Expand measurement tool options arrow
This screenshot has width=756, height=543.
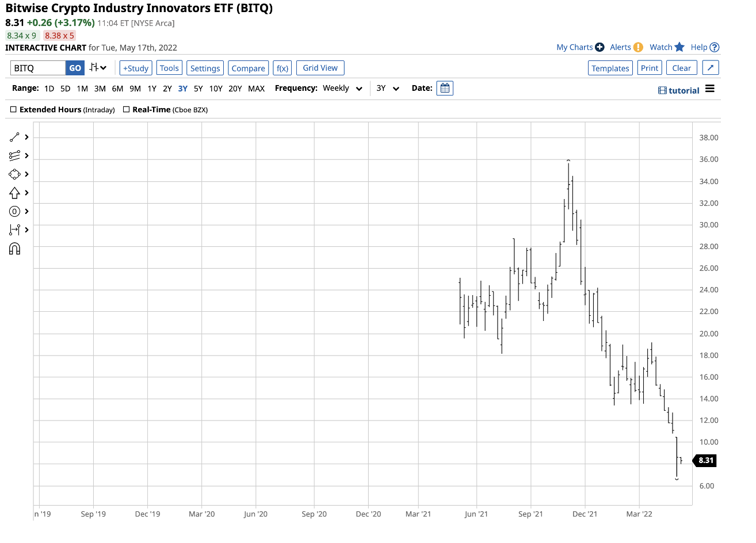pos(26,230)
